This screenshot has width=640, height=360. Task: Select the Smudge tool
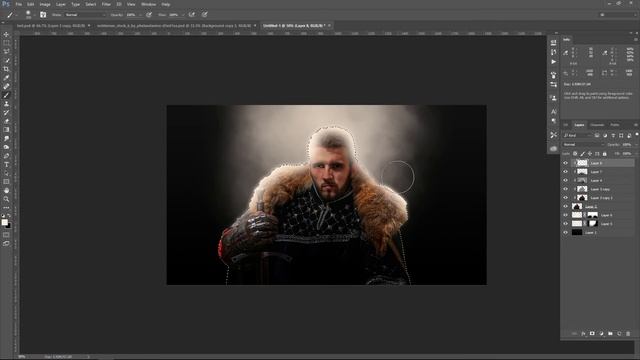tap(6, 138)
